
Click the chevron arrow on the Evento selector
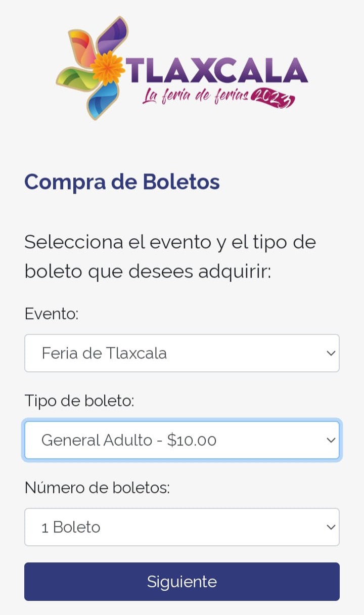coord(331,353)
